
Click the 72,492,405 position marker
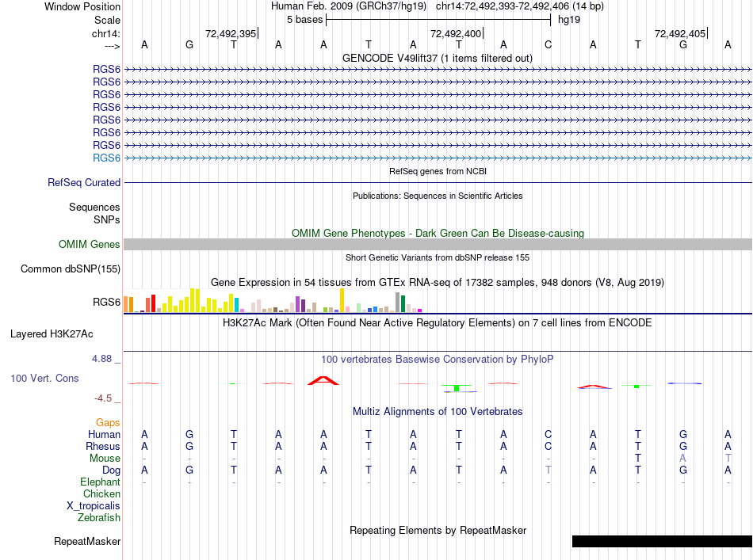coord(680,33)
